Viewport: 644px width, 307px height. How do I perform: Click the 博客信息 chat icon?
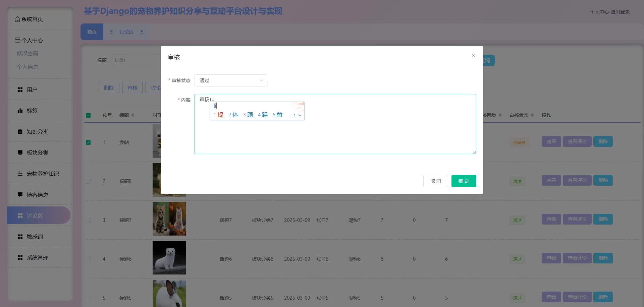click(20, 195)
